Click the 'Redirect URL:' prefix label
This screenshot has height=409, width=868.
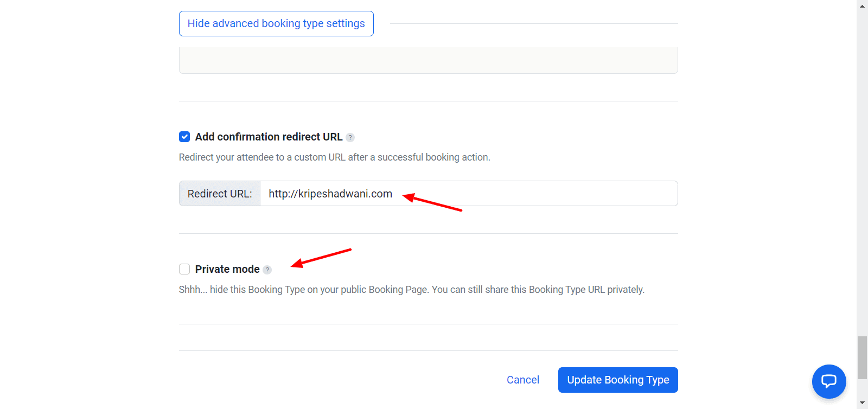[x=220, y=194]
